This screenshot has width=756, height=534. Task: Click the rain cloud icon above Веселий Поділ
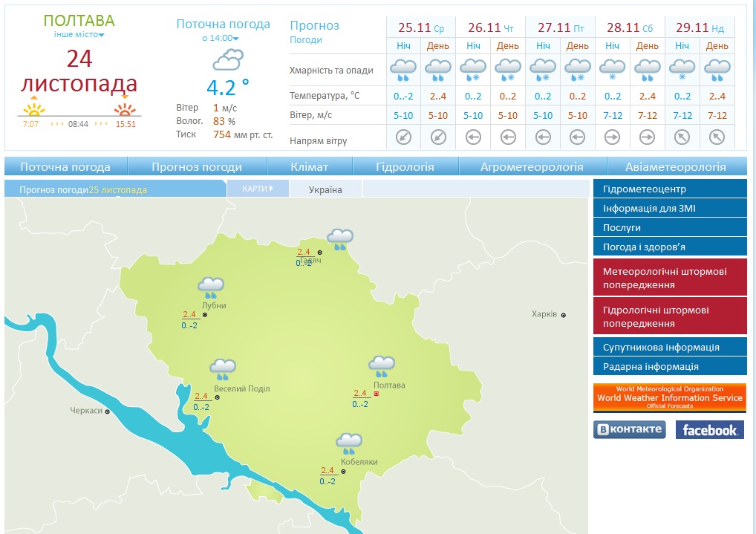tap(223, 368)
